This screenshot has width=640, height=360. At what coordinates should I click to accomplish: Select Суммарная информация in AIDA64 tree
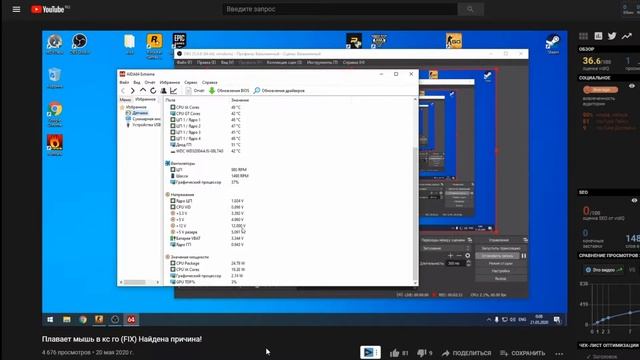143,119
